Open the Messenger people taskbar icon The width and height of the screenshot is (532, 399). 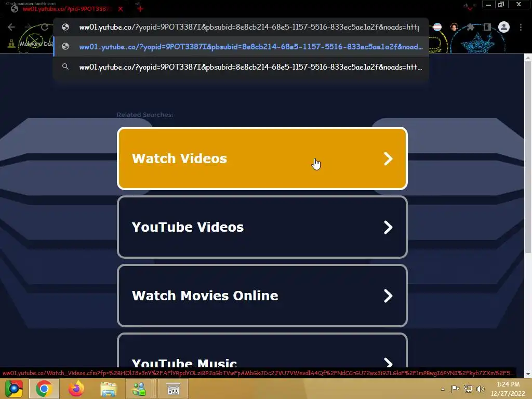coord(139,389)
